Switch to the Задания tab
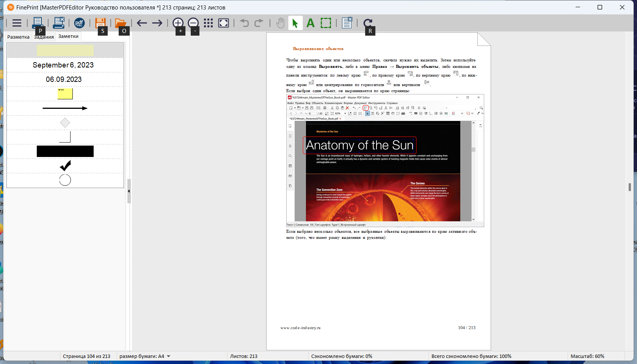The width and height of the screenshot is (637, 364). pos(44,37)
